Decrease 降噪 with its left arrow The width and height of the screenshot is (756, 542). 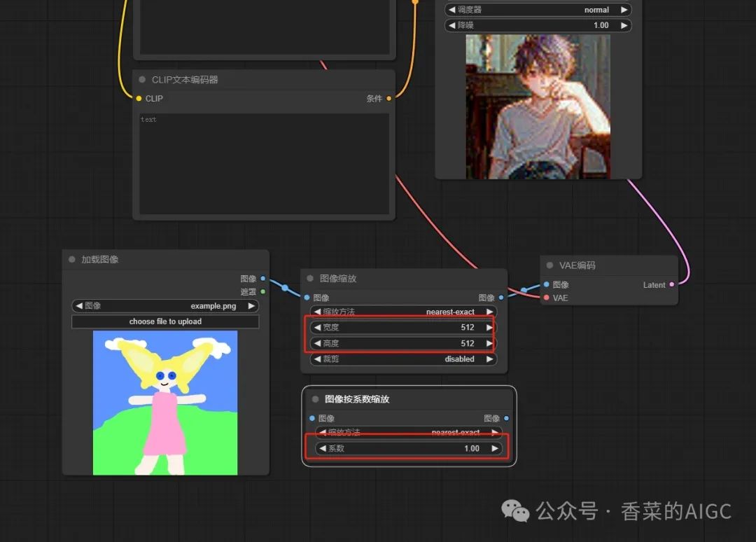[x=451, y=25]
